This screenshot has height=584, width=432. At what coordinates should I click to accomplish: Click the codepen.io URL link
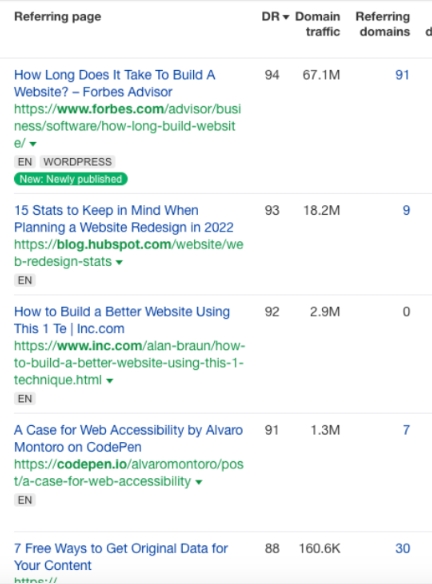[x=128, y=473]
